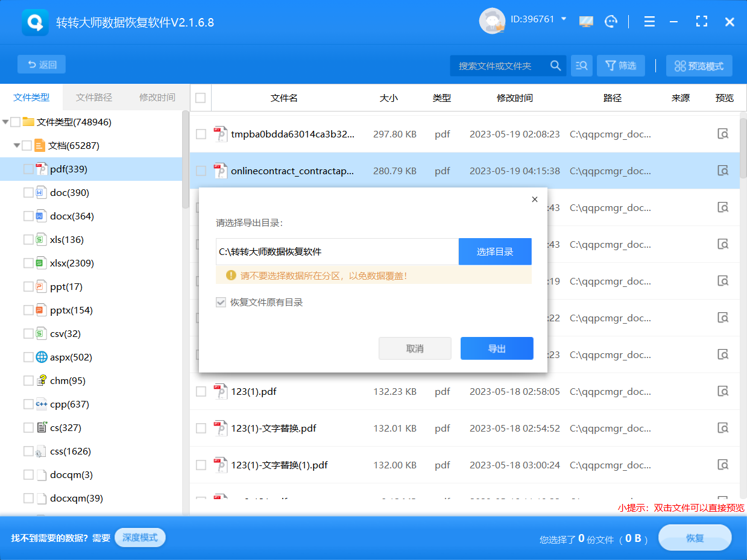This screenshot has width=747, height=560.
Task: Click preview icon for 123(1)-文字替换(1).pdf
Action: click(723, 465)
